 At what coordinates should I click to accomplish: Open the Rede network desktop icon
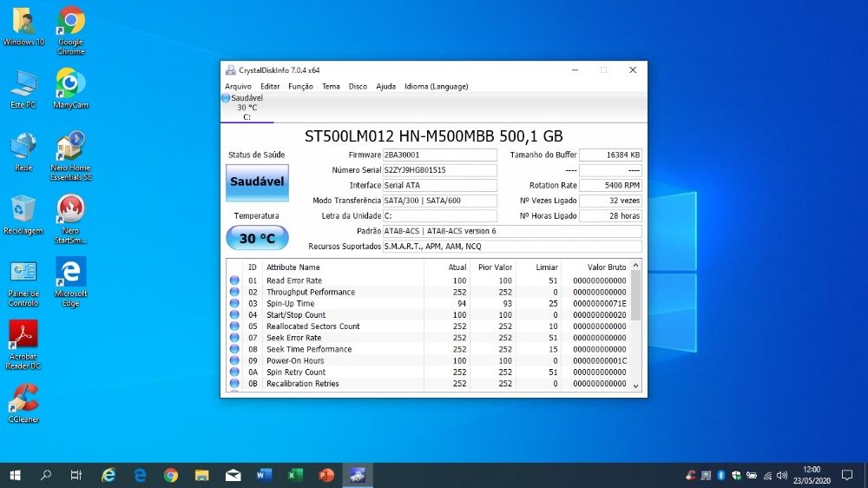coord(23,152)
